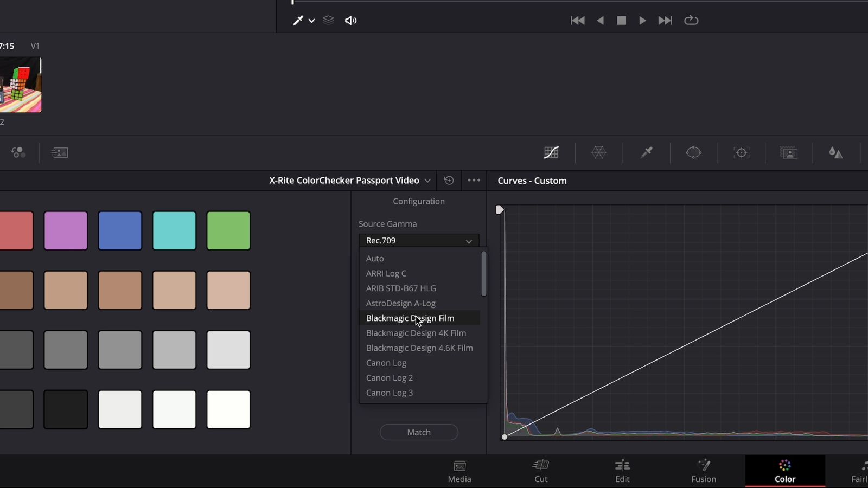Click the Curves - Custom panel title
Screen dimensions: 868x488
click(x=532, y=181)
